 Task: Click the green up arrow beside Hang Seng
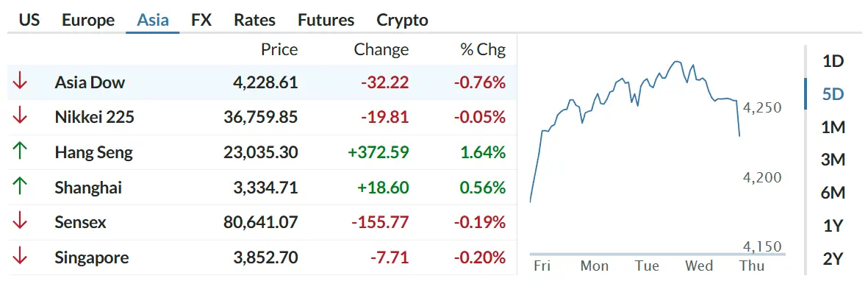[x=20, y=152]
